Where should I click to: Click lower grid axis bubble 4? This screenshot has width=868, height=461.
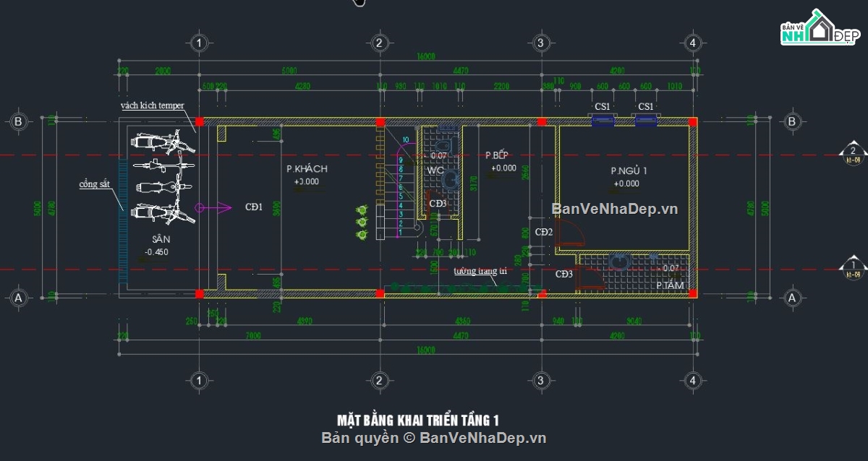click(692, 380)
